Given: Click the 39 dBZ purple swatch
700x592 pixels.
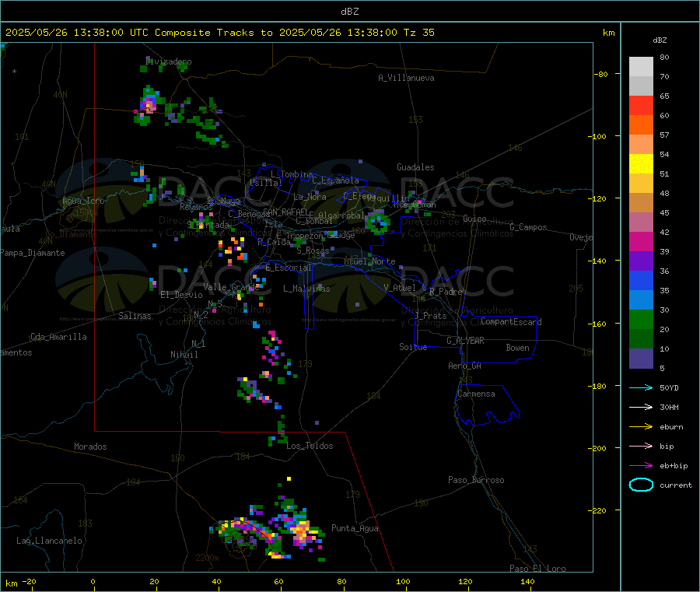Looking at the screenshot, I should tap(641, 261).
